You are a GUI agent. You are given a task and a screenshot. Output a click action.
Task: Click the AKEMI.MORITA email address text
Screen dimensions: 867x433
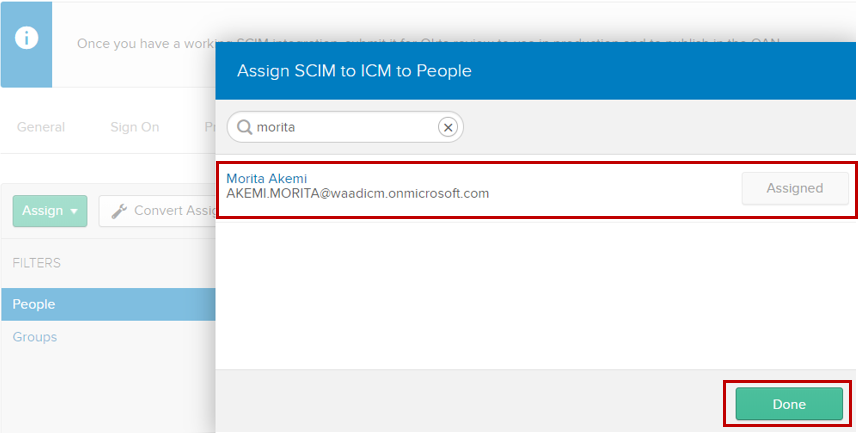(357, 193)
